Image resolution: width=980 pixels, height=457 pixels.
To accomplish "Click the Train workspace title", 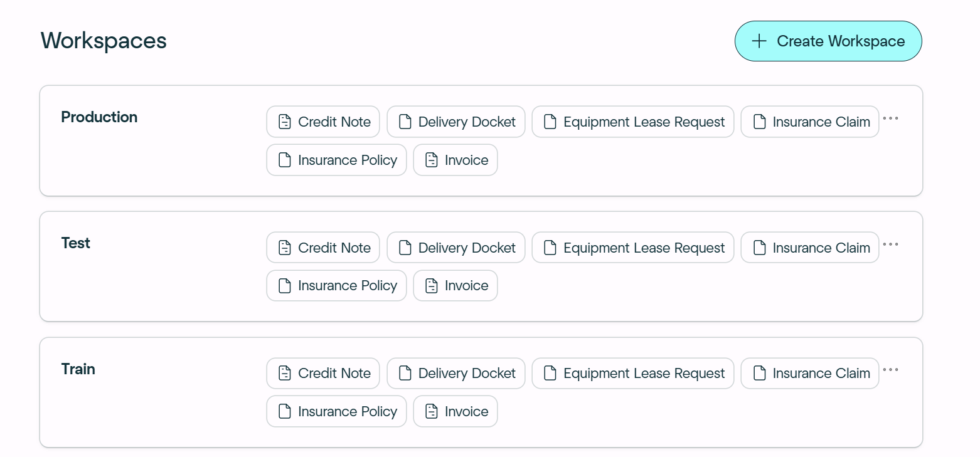I will (x=78, y=369).
